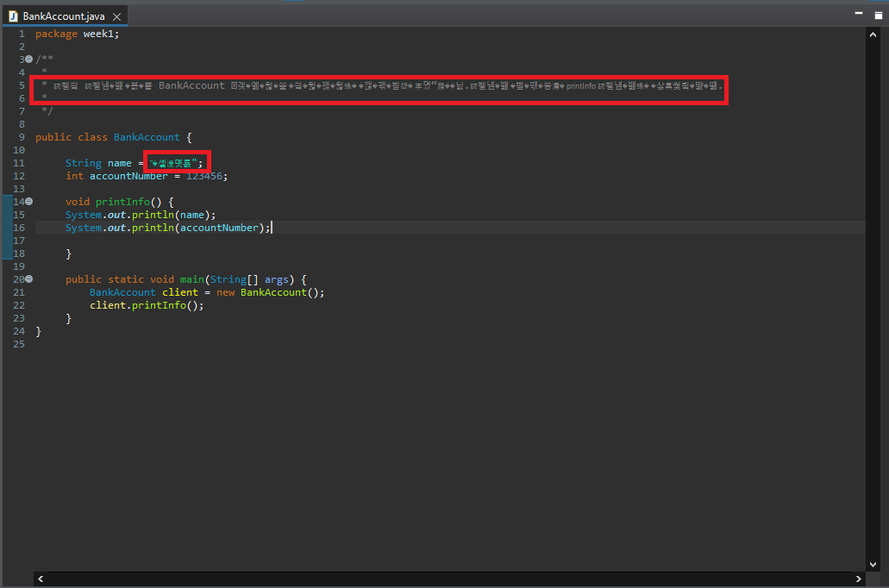The height and width of the screenshot is (588, 889).
Task: Click 'client.printInfo();' on line 22
Action: (147, 305)
